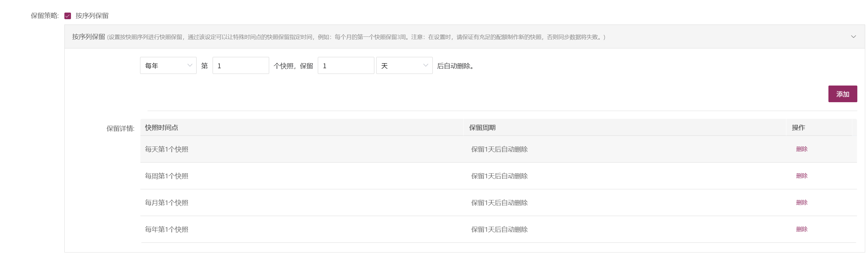Click the 按序列保留 panel header title
Image resolution: width=868 pixels, height=261 pixels.
(x=89, y=36)
